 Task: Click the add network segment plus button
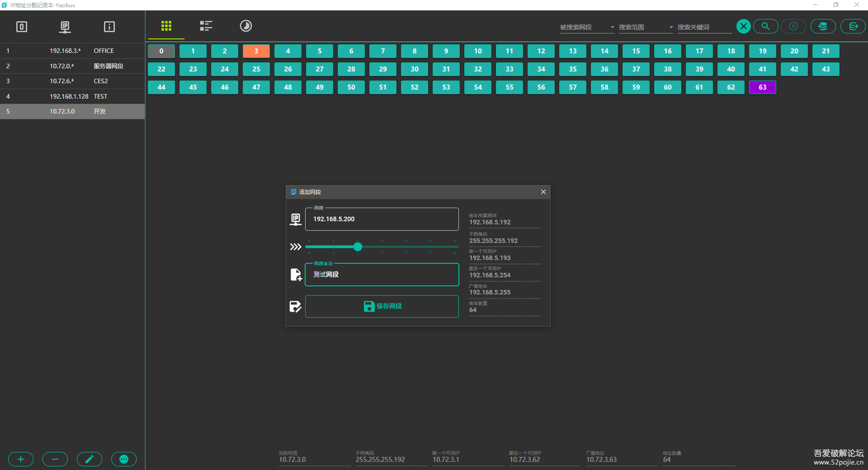(x=21, y=459)
